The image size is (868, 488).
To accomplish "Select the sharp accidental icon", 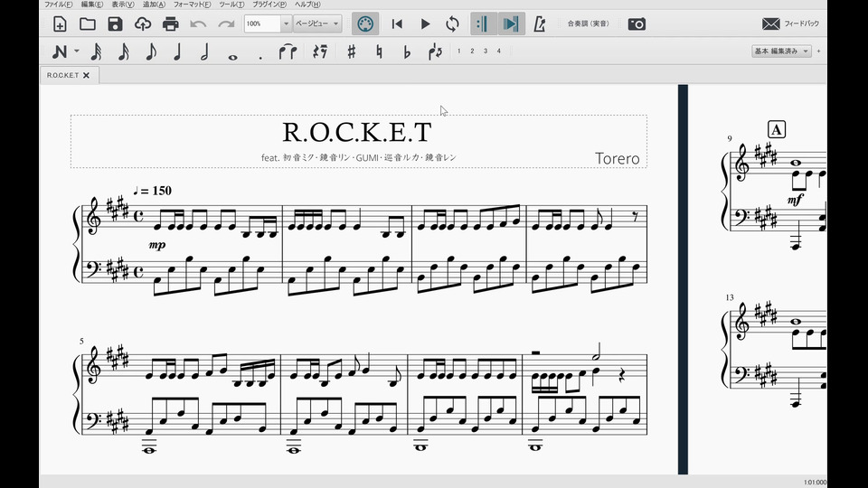I will coord(351,52).
